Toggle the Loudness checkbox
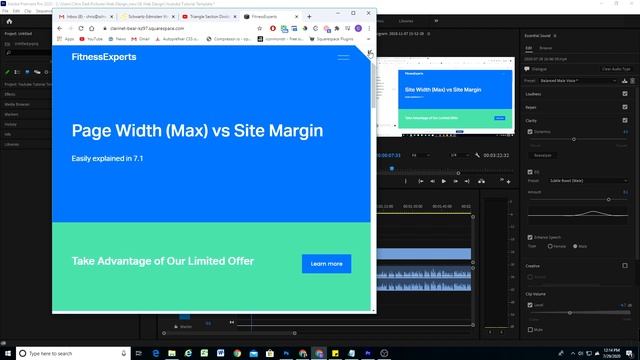The width and height of the screenshot is (640, 360). [625, 94]
